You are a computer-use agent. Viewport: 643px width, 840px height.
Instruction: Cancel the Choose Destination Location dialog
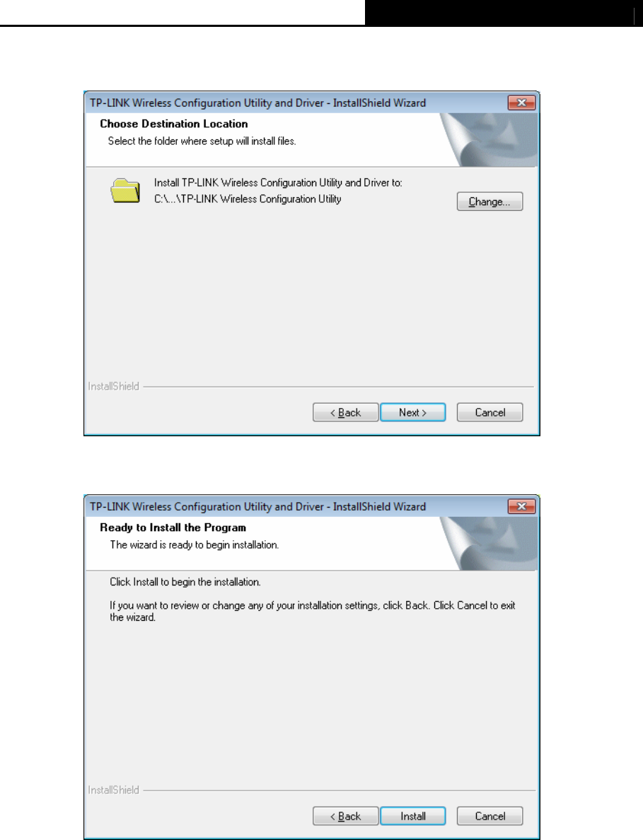click(490, 412)
